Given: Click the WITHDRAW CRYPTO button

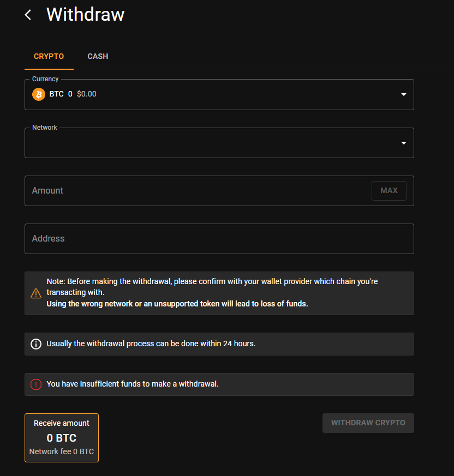Looking at the screenshot, I should pyautogui.click(x=368, y=423).
